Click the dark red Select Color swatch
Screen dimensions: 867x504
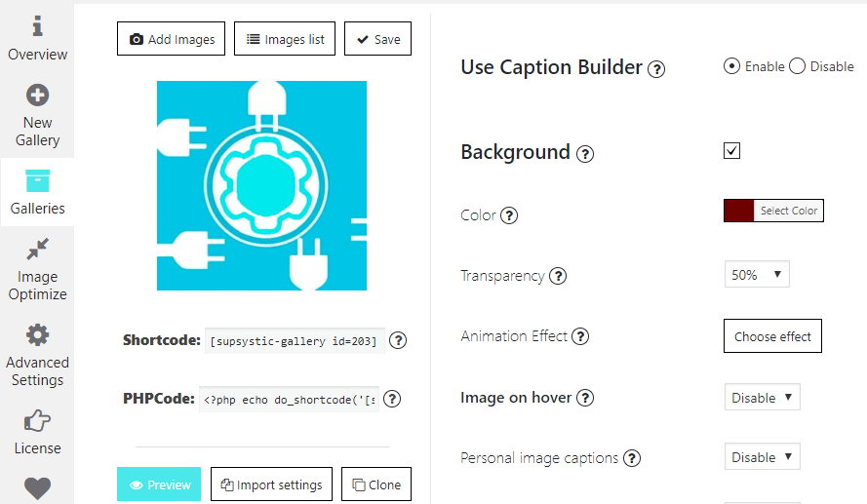[x=738, y=211]
